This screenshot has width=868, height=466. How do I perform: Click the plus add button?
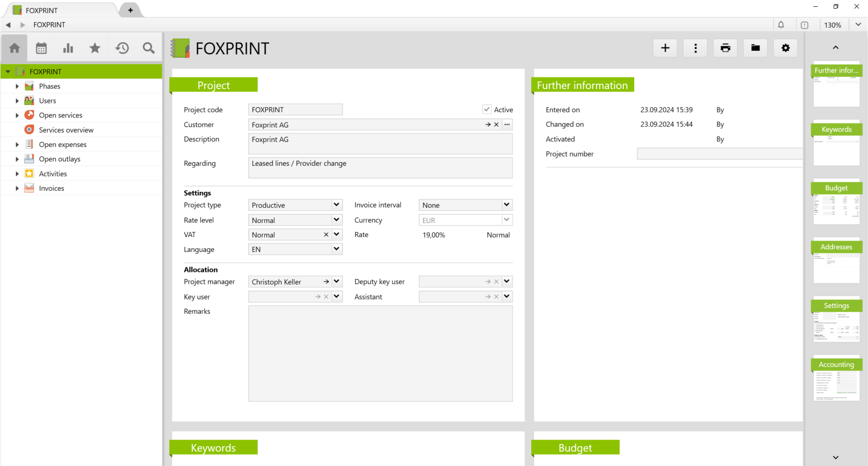665,48
